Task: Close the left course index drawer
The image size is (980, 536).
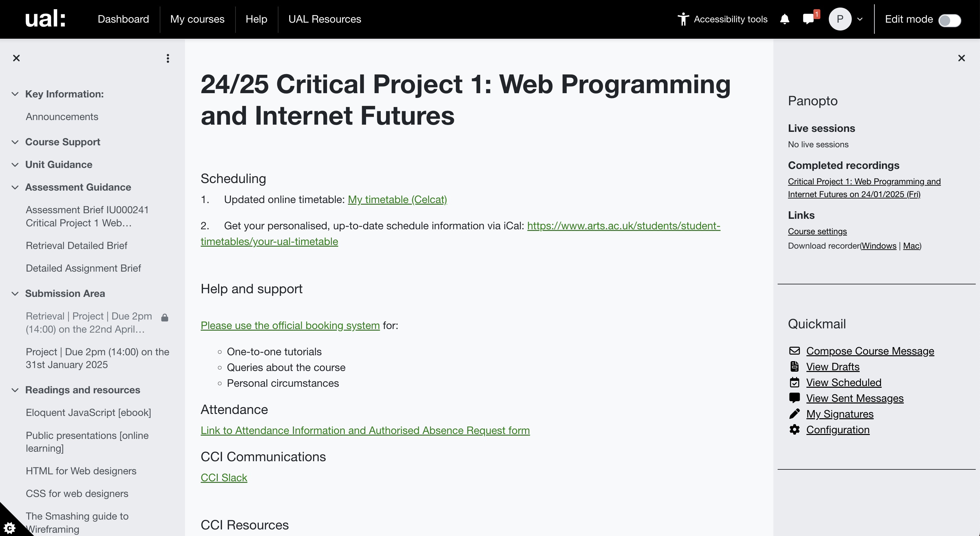Action: (x=16, y=58)
